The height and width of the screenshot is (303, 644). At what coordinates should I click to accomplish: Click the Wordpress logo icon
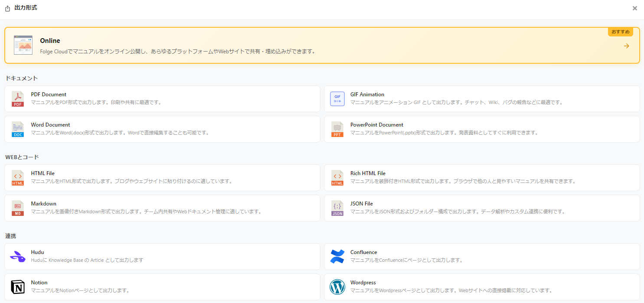337,287
